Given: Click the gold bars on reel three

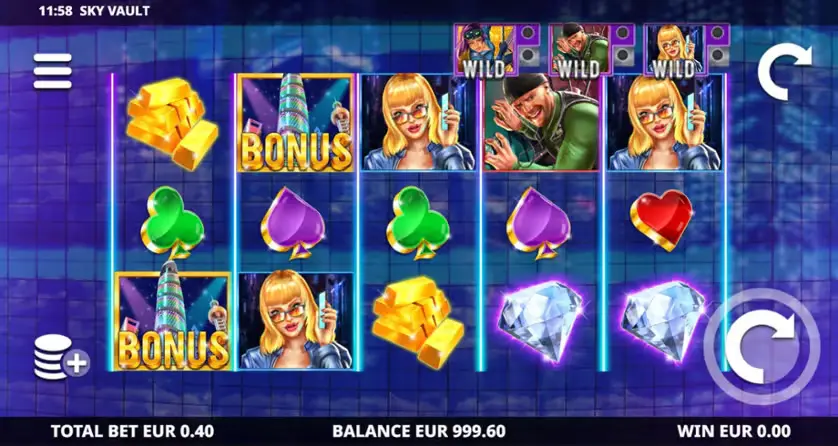Looking at the screenshot, I should tap(418, 322).
